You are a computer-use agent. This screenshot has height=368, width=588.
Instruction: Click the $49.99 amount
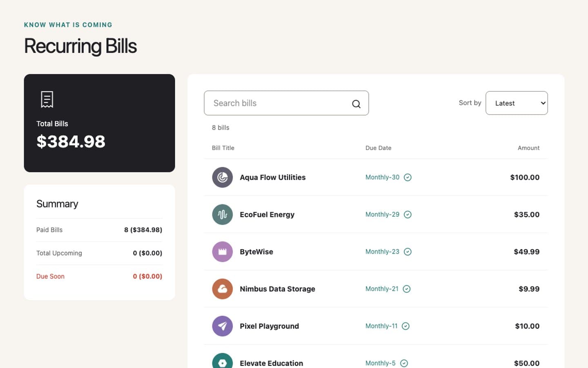(x=527, y=252)
